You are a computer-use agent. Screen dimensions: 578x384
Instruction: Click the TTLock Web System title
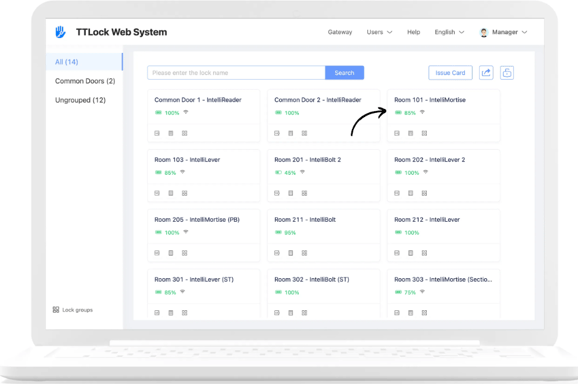(121, 32)
